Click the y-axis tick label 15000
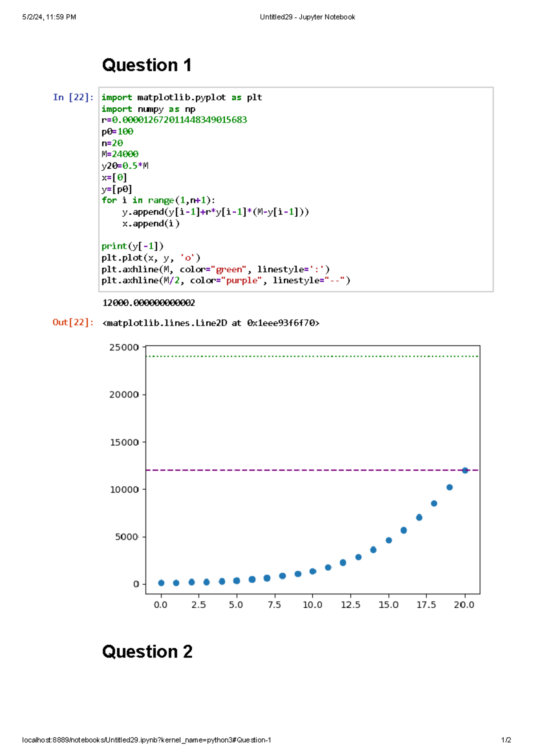 (x=124, y=443)
